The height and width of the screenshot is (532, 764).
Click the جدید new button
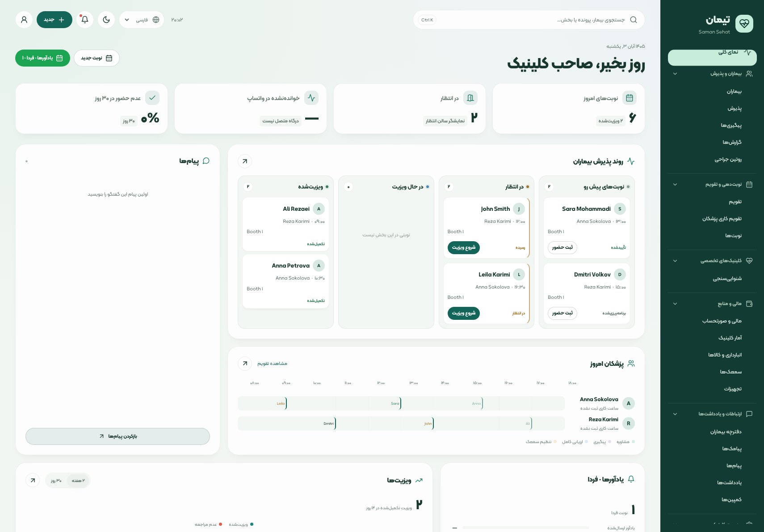pos(55,20)
